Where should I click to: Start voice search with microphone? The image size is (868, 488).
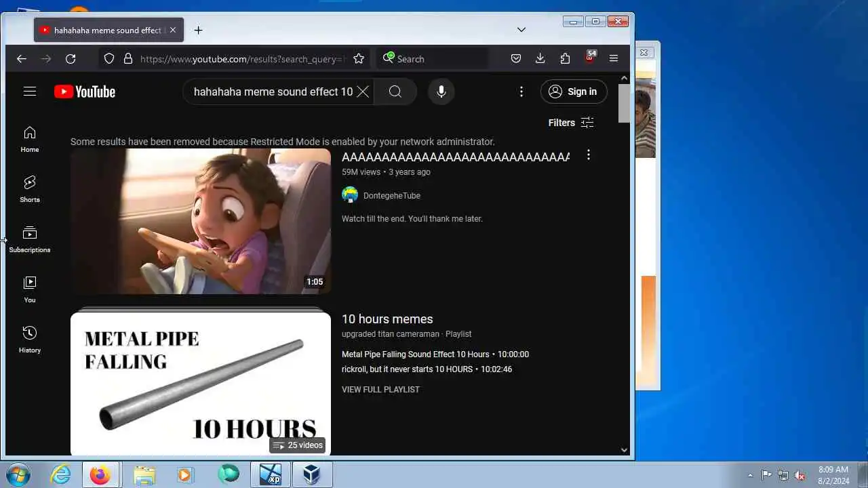[441, 91]
